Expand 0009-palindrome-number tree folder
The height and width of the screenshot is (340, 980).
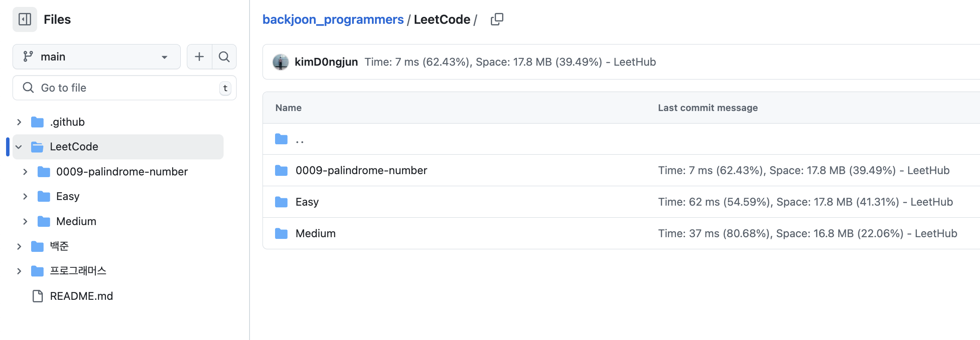[25, 172]
